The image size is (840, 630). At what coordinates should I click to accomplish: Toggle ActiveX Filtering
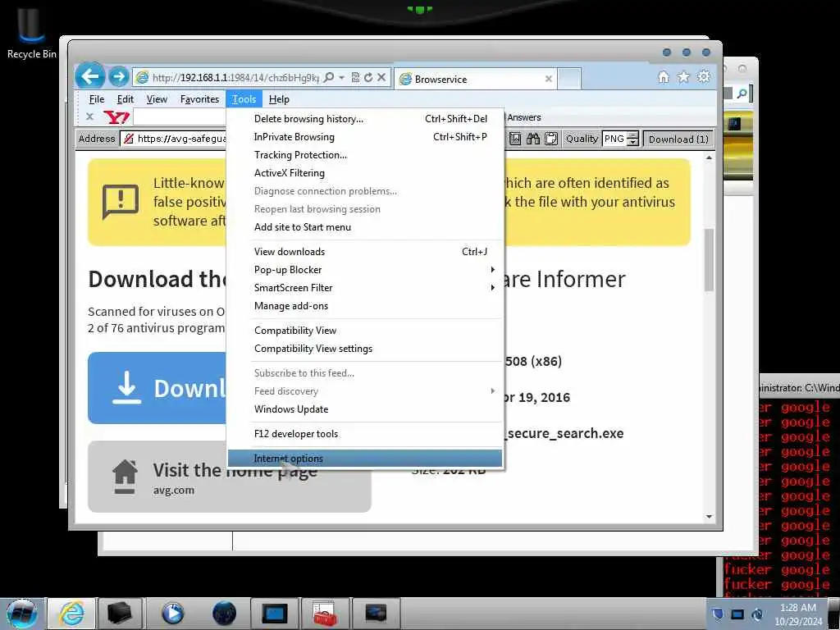point(365,173)
